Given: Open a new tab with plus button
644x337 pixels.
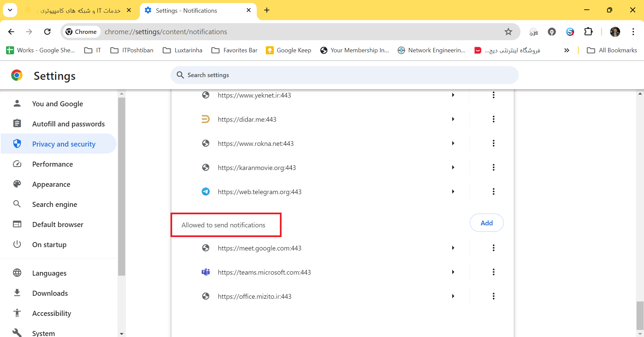Looking at the screenshot, I should click(x=267, y=10).
